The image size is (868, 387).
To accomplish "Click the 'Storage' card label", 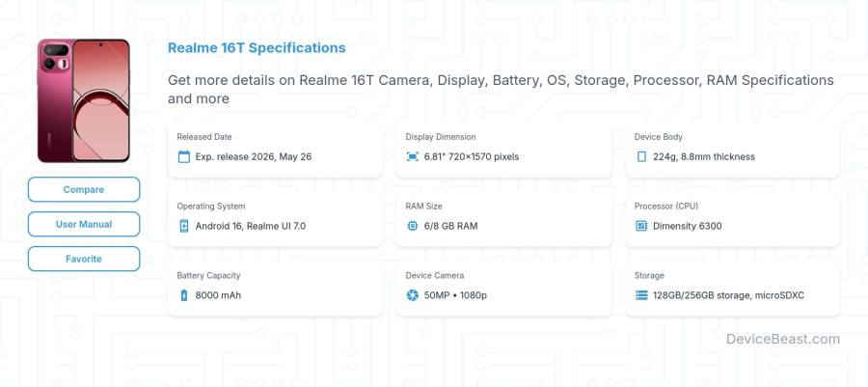I will 649,275.
